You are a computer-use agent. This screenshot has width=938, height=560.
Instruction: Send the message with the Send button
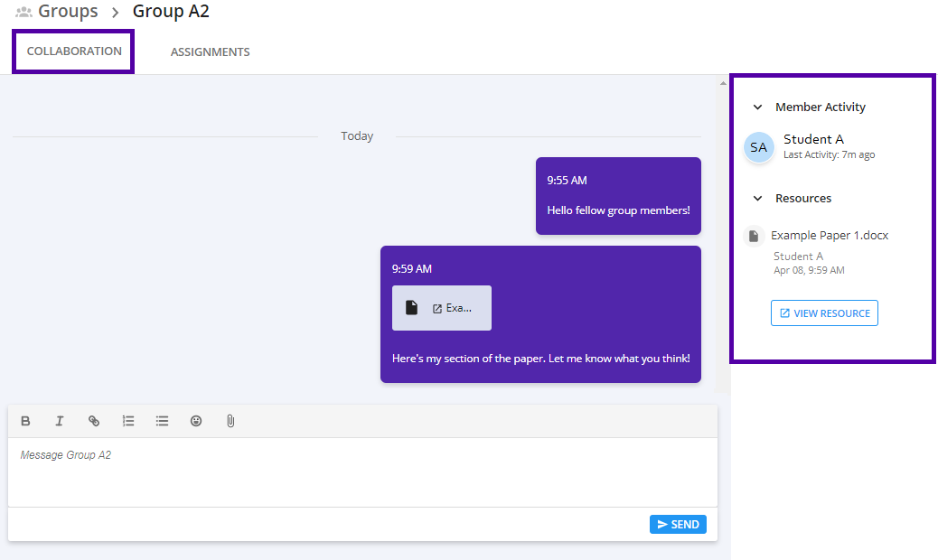[678, 524]
